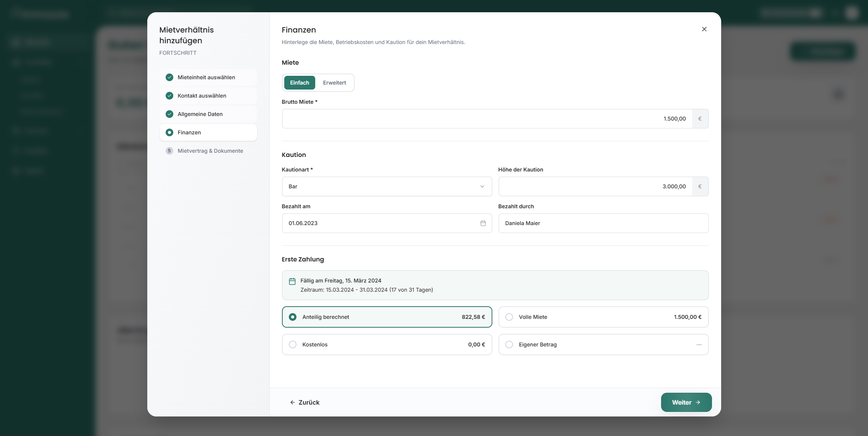Click the step 5 number badge

(x=169, y=151)
